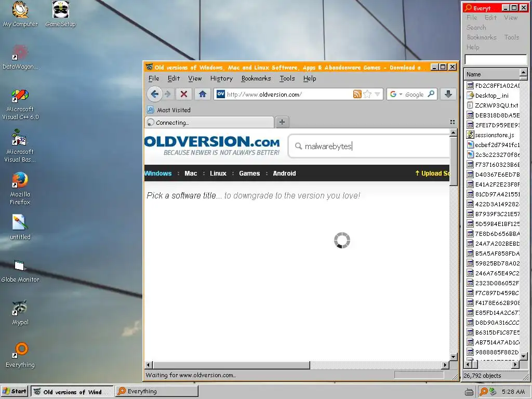This screenshot has height=399, width=532.
Task: Click the Everything list scroll down arrow
Action: point(524,356)
